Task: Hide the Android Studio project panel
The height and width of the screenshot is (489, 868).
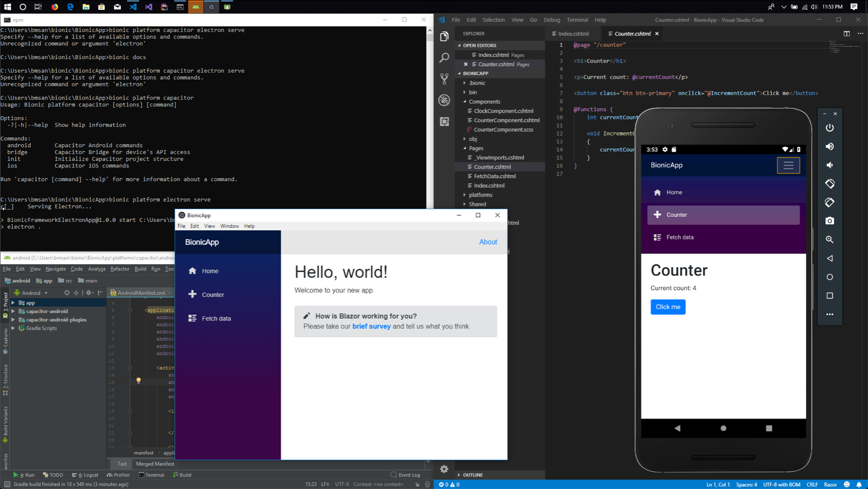Action: [x=100, y=293]
